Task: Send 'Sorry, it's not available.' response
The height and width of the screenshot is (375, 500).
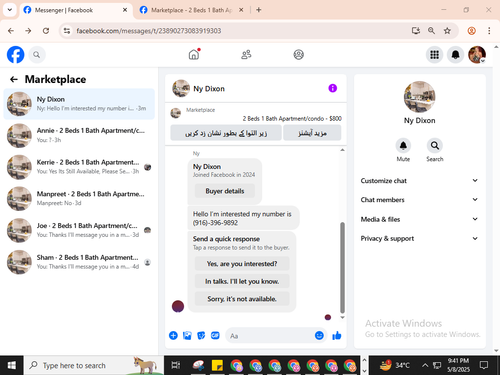Action: pyautogui.click(x=242, y=299)
